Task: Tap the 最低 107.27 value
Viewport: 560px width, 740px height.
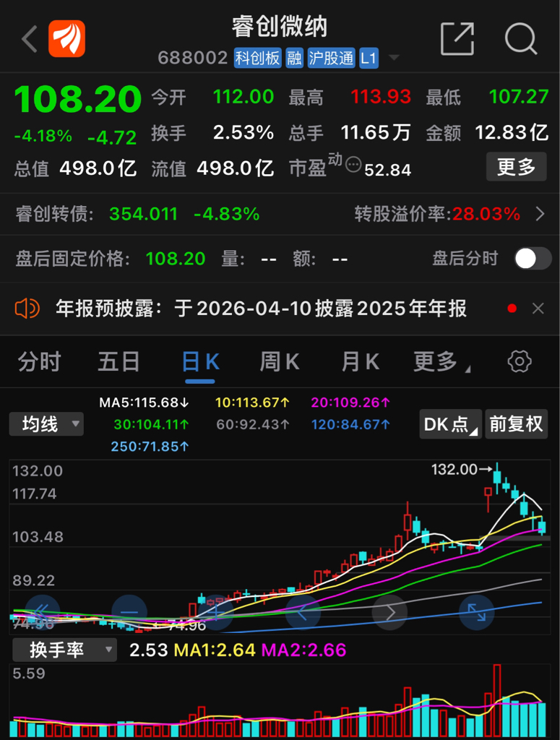Action: coord(519,98)
